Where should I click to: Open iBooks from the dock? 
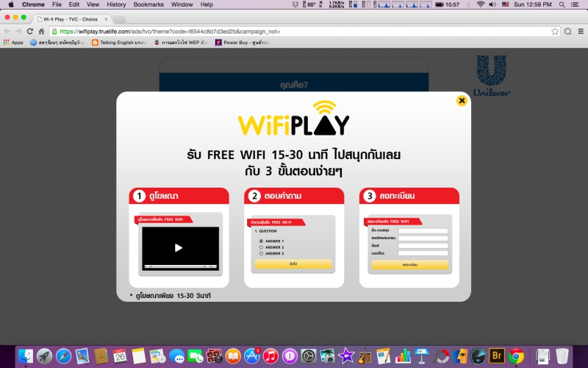[x=233, y=356]
